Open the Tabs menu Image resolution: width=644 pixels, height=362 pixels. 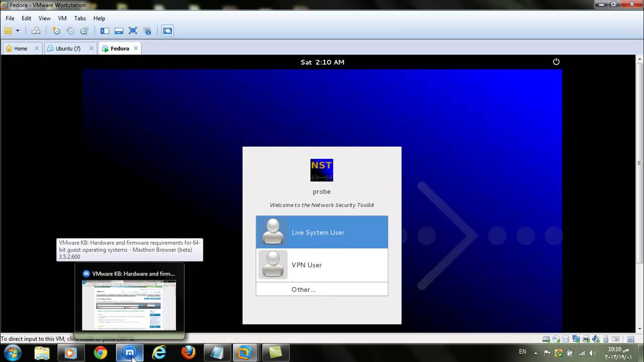80,18
